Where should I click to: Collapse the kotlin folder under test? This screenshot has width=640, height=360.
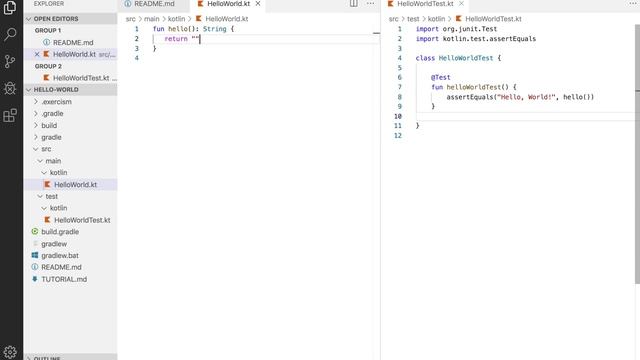pos(58,208)
